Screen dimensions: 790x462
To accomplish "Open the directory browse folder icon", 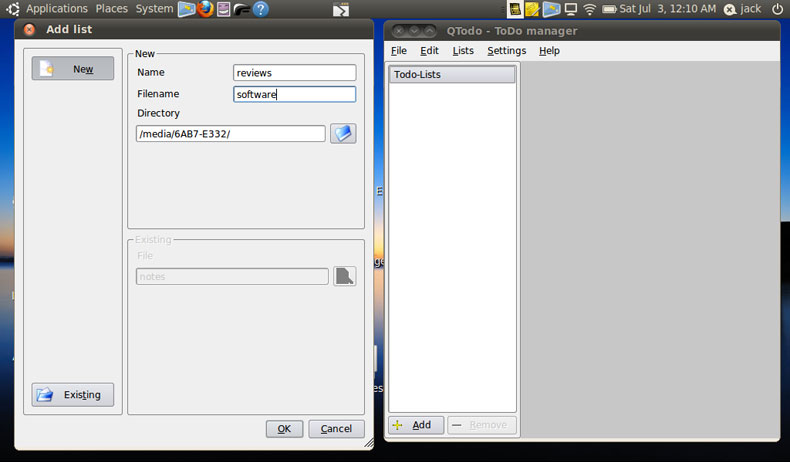I will (x=343, y=134).
